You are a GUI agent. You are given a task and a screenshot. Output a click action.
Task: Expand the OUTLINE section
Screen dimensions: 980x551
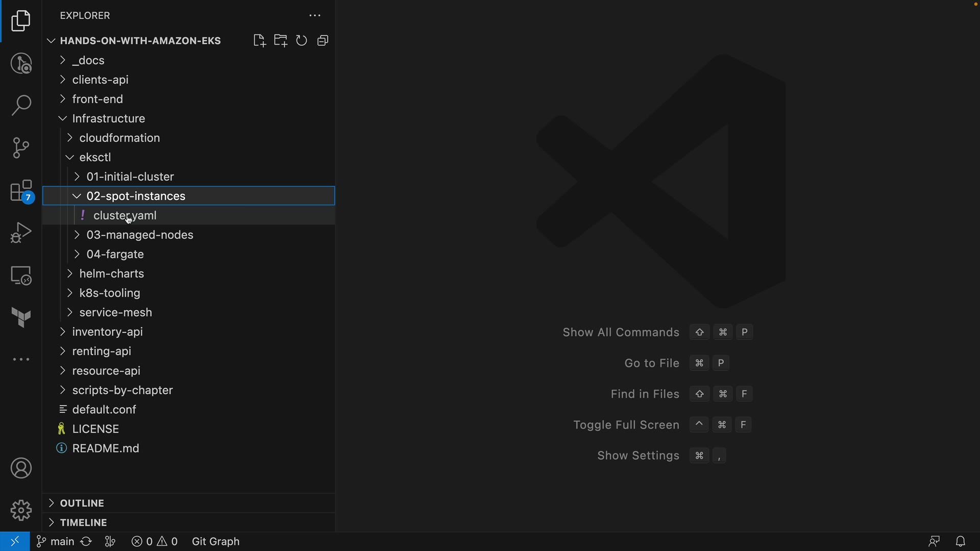pos(82,503)
